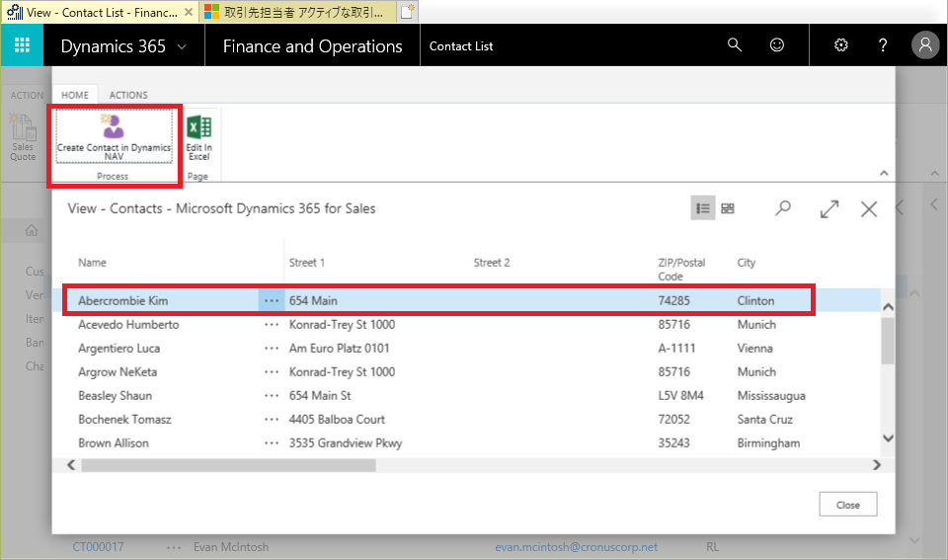Open a new browser tab

[x=408, y=12]
